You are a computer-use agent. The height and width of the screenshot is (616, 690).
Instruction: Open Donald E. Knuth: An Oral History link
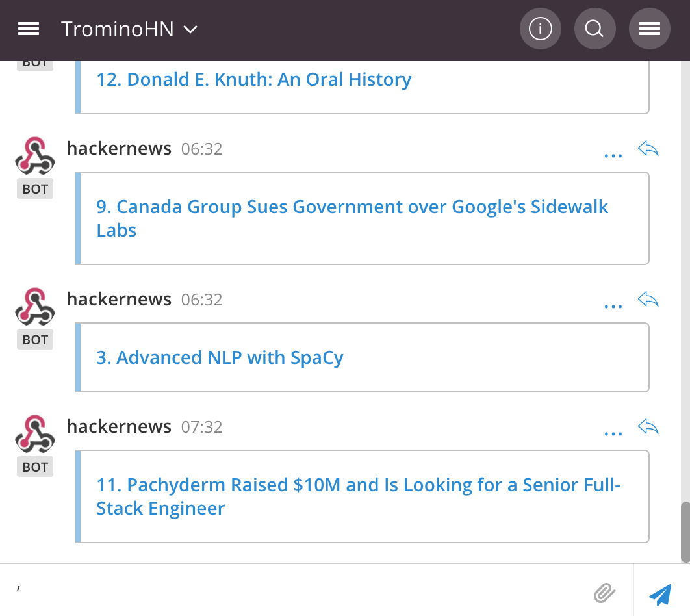tap(253, 80)
